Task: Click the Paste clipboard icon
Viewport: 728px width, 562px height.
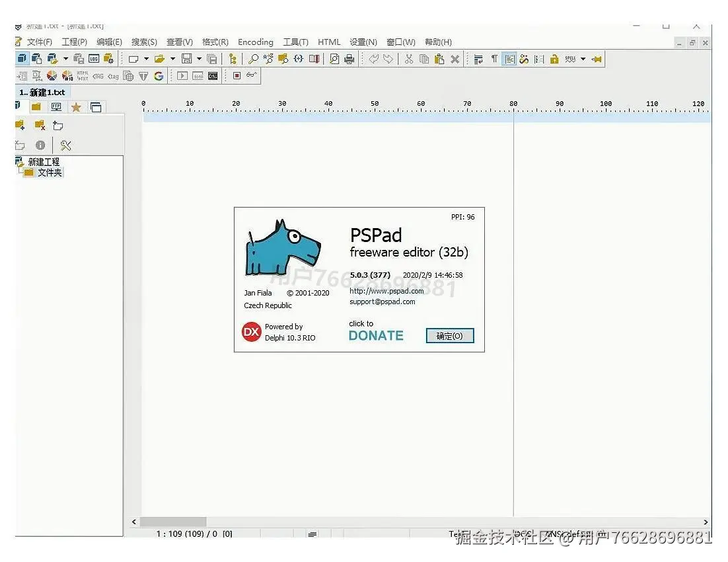Action: click(439, 59)
